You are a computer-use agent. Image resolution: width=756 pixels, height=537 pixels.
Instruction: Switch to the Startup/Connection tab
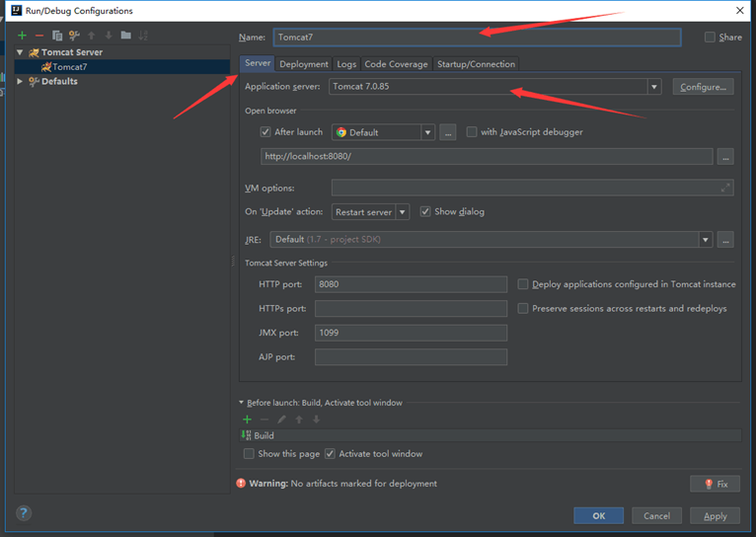coord(476,64)
